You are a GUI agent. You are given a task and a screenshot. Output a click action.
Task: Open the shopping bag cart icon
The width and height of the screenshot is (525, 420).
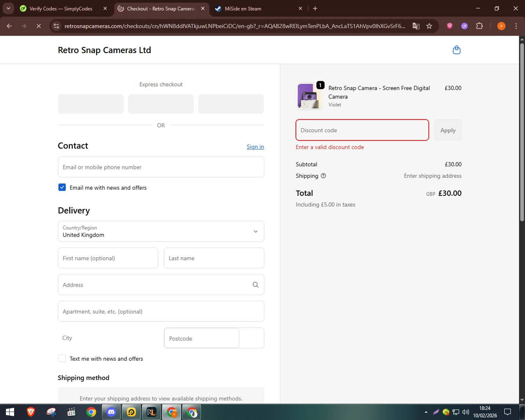point(456,50)
